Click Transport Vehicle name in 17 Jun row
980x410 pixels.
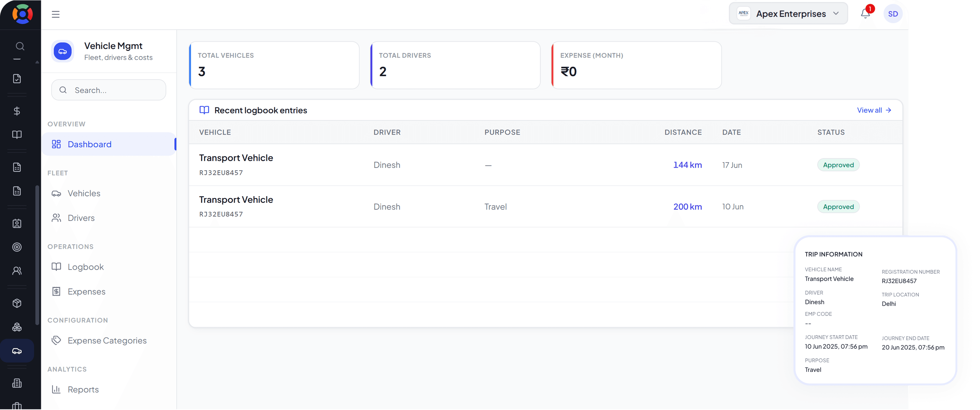point(236,158)
